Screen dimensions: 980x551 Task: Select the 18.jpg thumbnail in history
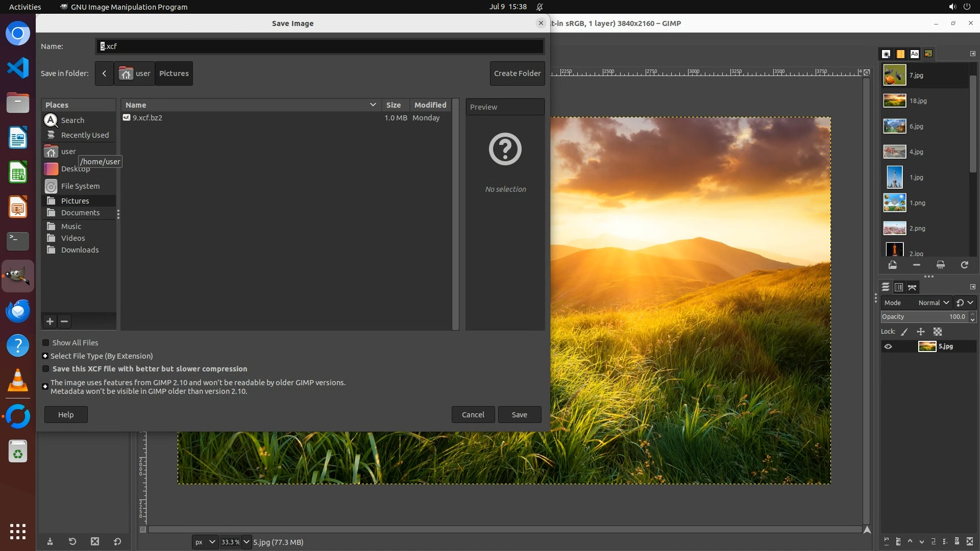pyautogui.click(x=894, y=101)
